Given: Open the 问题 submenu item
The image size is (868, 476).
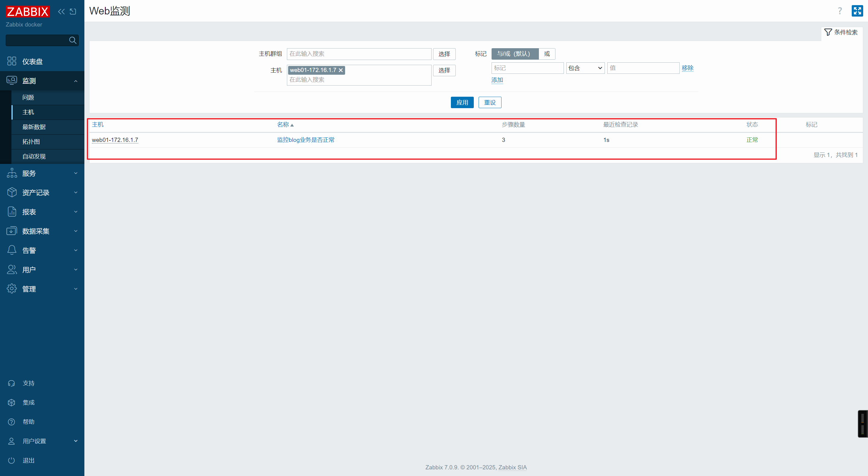Looking at the screenshot, I should point(48,97).
